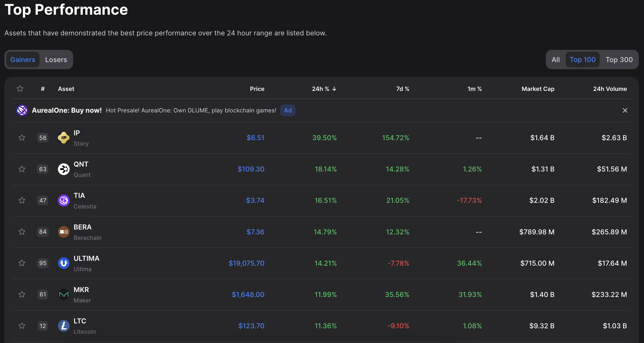Dismiss the AurealOne ad banner
The image size is (644, 343).
tap(625, 110)
